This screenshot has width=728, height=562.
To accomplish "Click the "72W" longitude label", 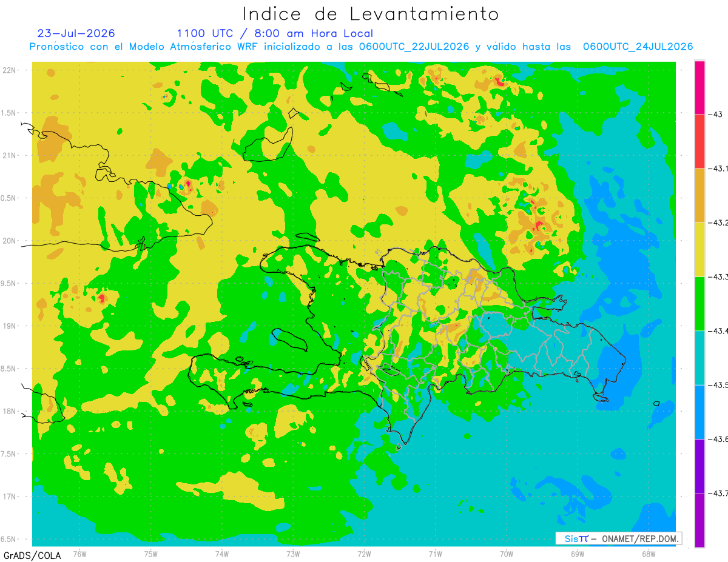I will click(364, 553).
